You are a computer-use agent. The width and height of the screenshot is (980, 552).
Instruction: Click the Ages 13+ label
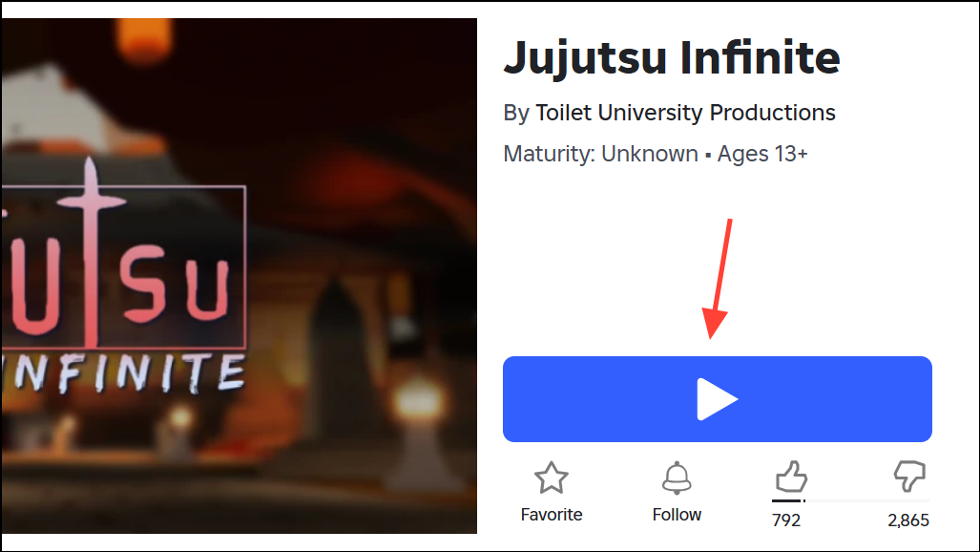(x=761, y=154)
